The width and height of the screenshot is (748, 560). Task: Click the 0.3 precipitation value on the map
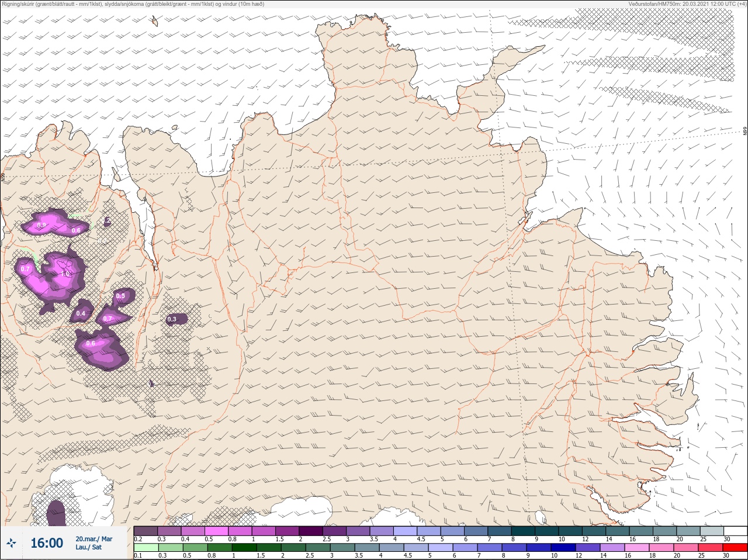click(172, 319)
